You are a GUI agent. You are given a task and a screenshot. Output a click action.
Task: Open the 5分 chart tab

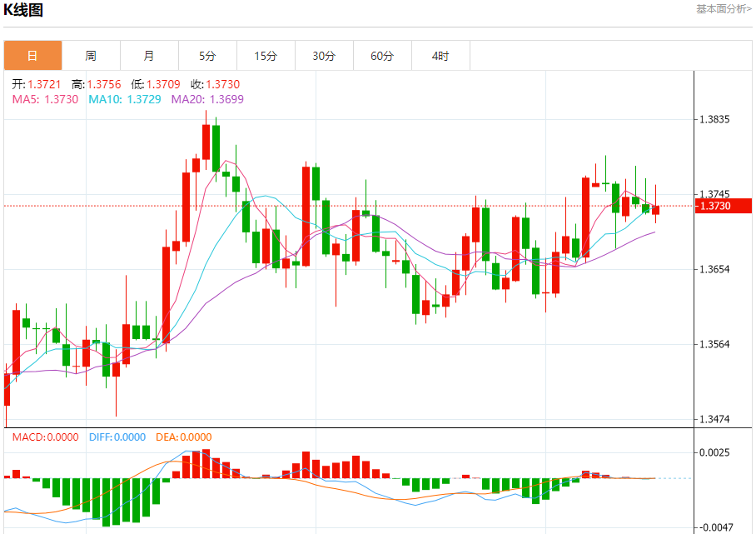point(208,56)
